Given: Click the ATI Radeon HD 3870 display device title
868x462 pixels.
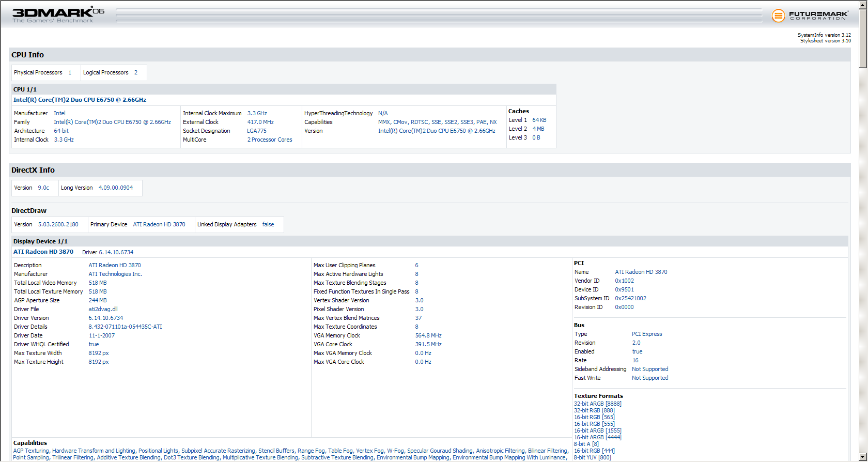Looking at the screenshot, I should (43, 252).
